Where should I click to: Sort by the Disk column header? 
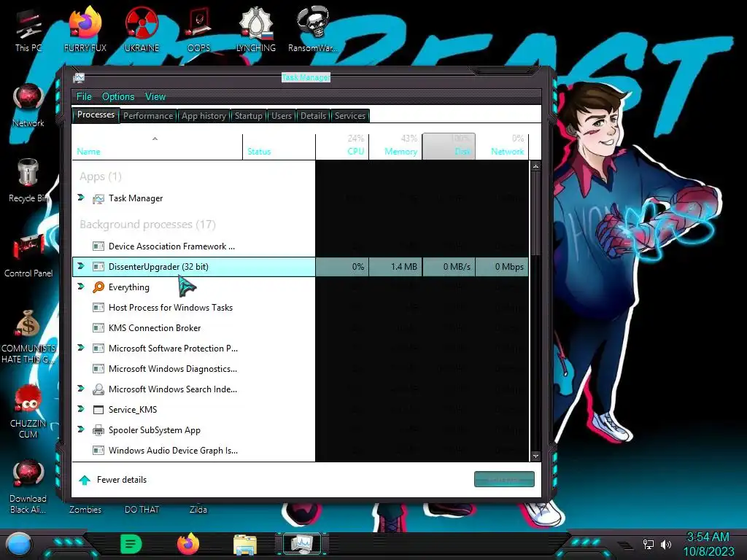449,146
